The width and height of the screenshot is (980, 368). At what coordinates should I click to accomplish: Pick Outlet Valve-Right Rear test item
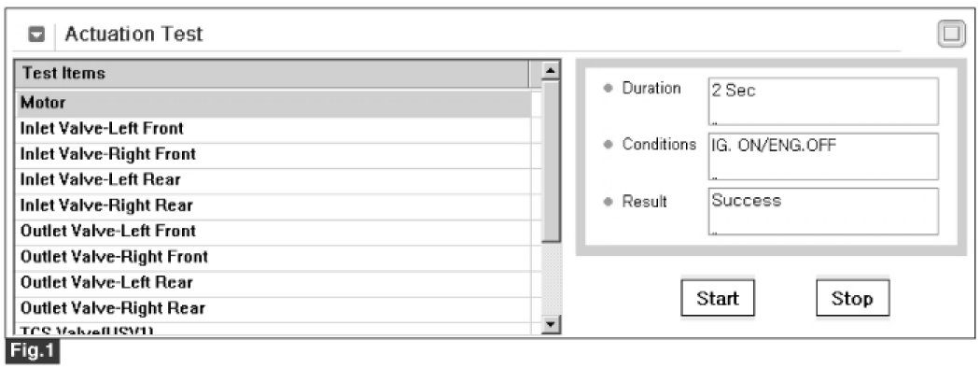[273, 309]
